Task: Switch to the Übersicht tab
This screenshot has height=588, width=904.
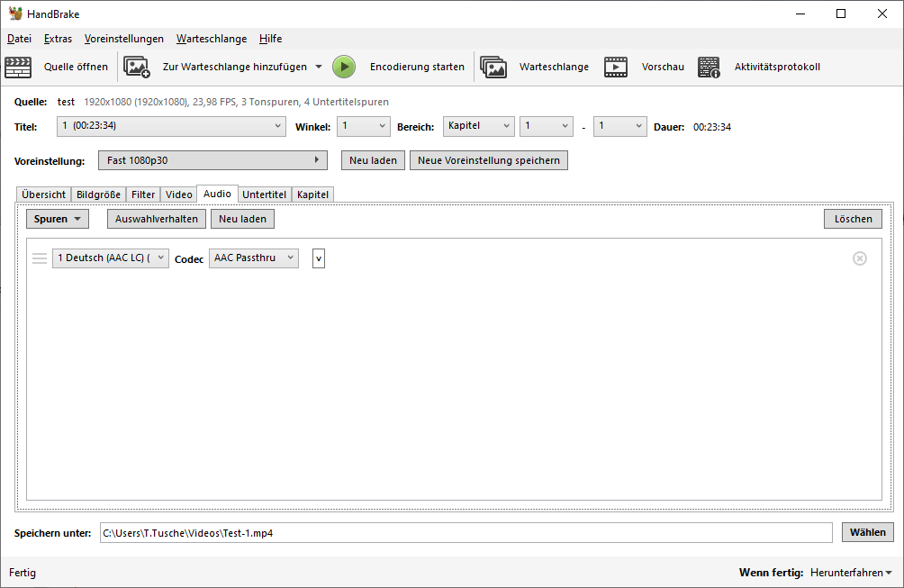Action: (44, 194)
